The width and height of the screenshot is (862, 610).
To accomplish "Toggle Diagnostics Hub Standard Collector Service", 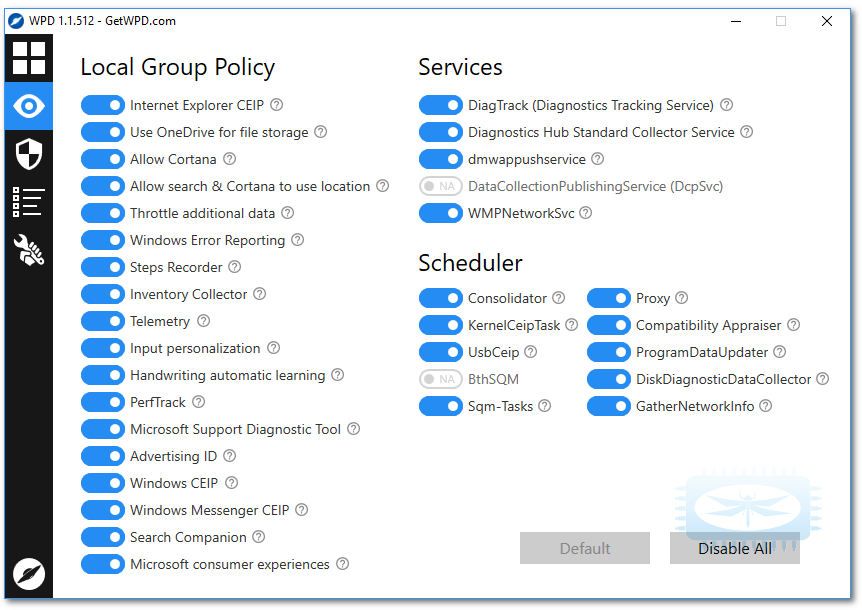I will [x=441, y=132].
